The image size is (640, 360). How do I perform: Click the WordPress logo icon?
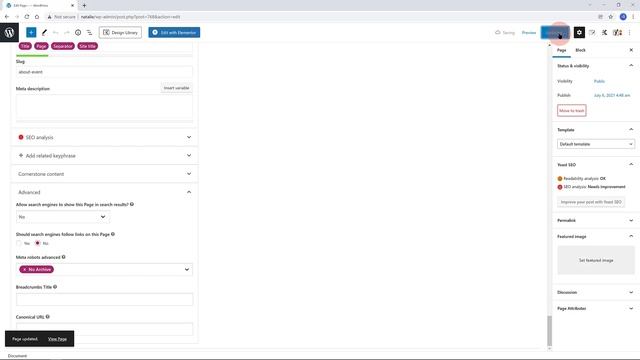(x=9, y=32)
